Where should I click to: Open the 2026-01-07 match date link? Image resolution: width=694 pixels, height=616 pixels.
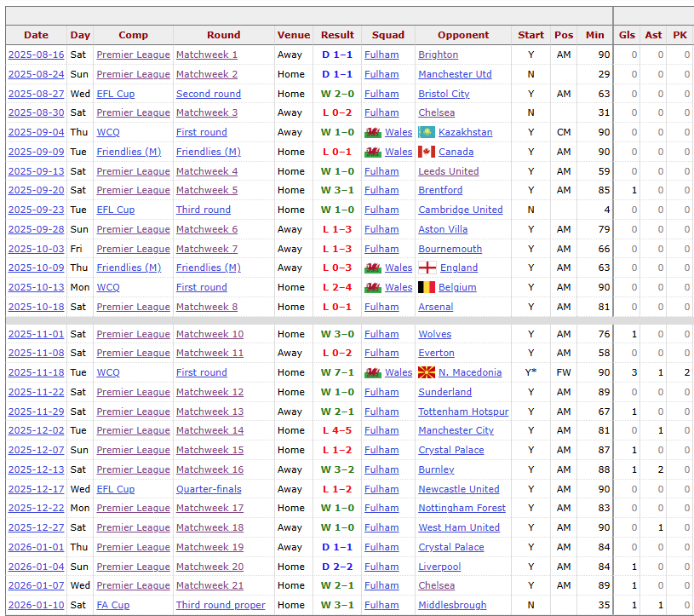point(37,585)
